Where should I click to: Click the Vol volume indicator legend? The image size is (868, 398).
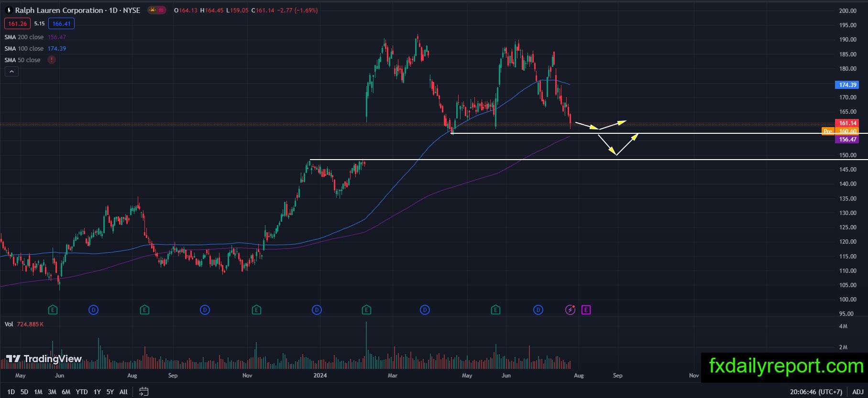point(9,324)
